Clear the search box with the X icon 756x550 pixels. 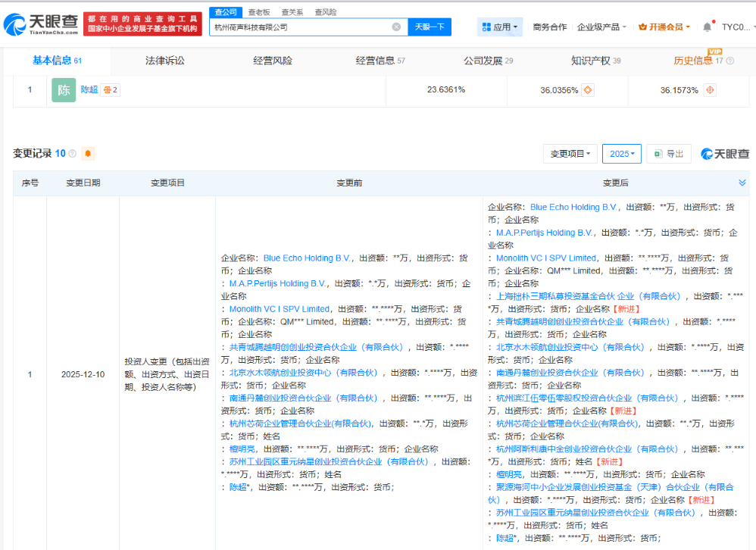click(x=396, y=27)
